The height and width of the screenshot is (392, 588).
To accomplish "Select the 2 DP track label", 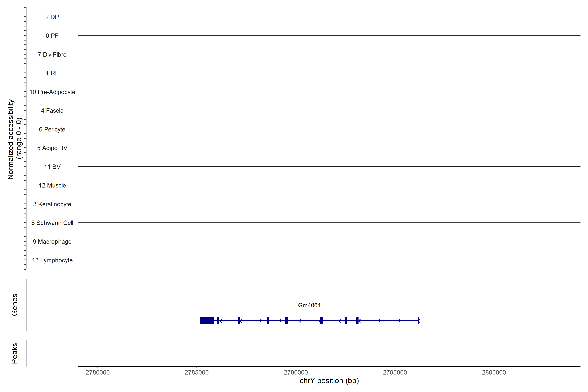I will [x=52, y=17].
